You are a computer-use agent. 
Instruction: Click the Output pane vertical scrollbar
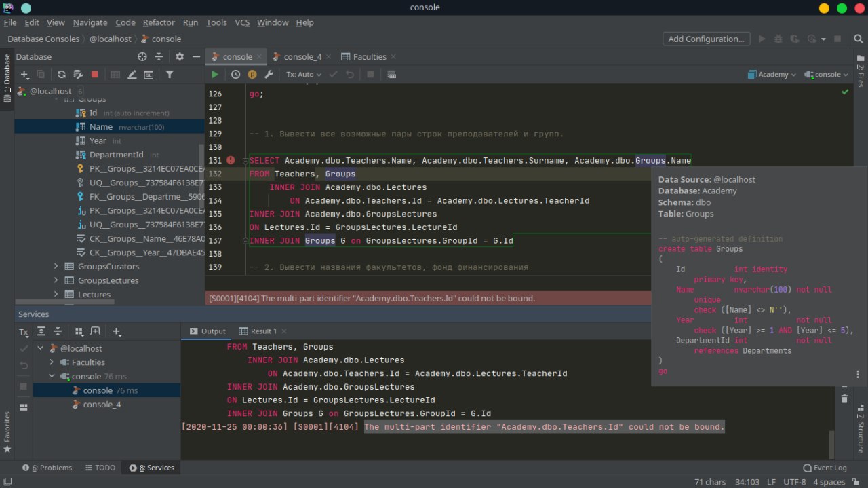[831, 445]
